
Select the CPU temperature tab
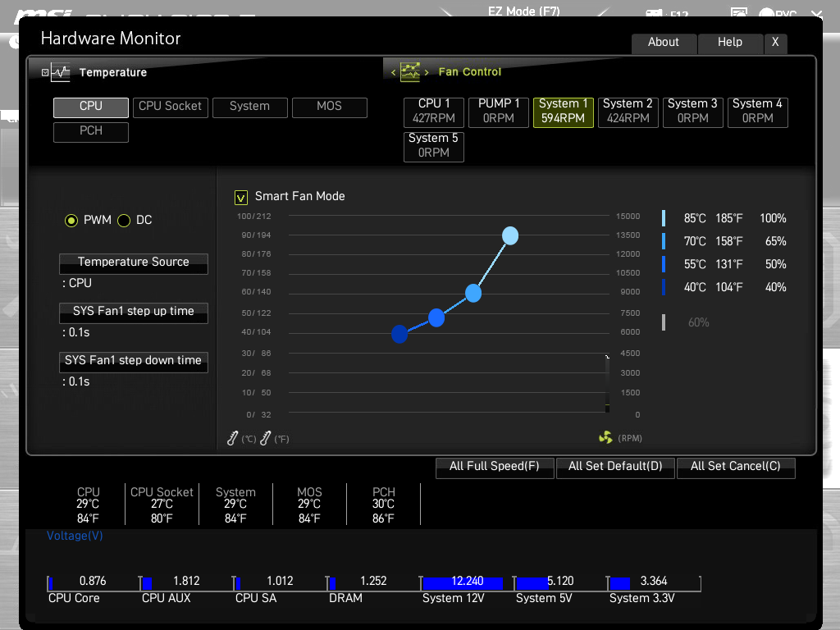tap(91, 107)
